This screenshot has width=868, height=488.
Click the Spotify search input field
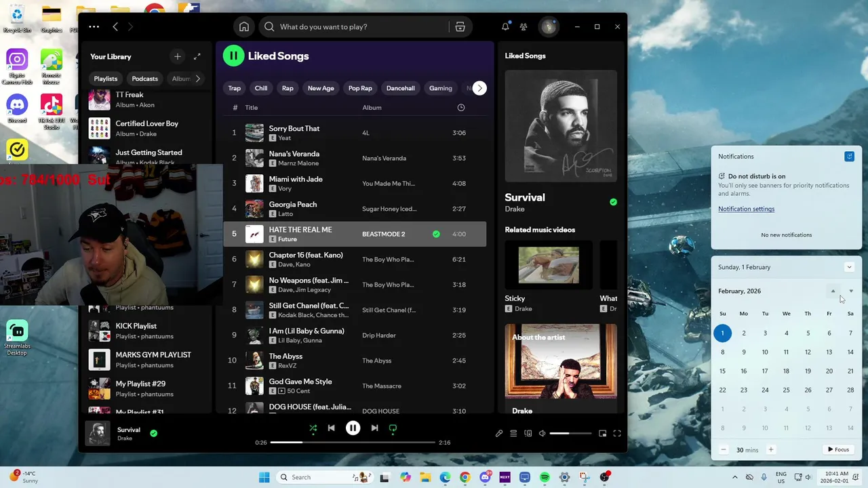point(353,27)
